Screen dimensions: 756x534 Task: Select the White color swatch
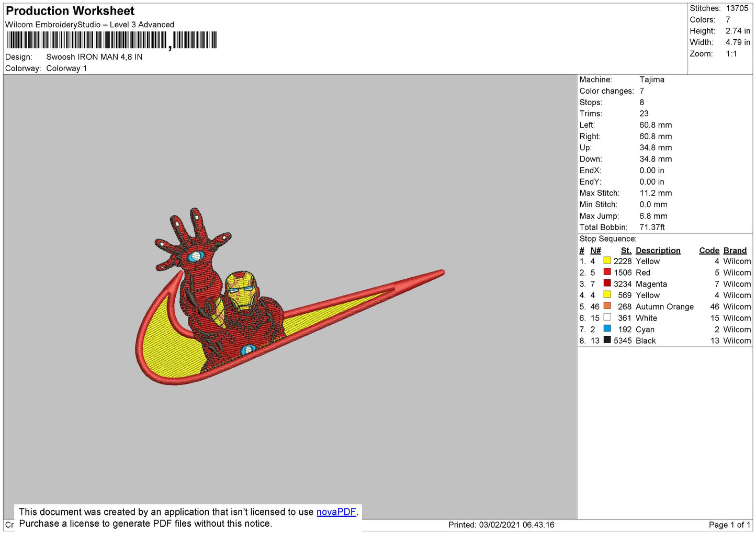[607, 317]
